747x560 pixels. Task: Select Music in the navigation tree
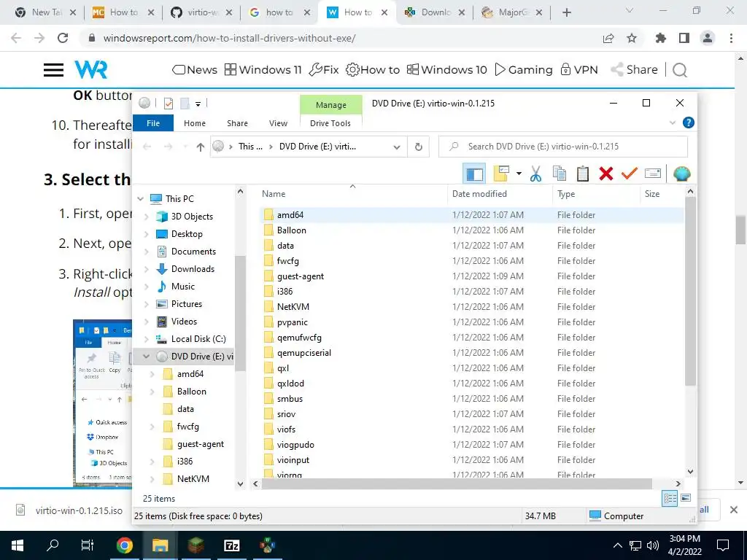click(x=183, y=286)
